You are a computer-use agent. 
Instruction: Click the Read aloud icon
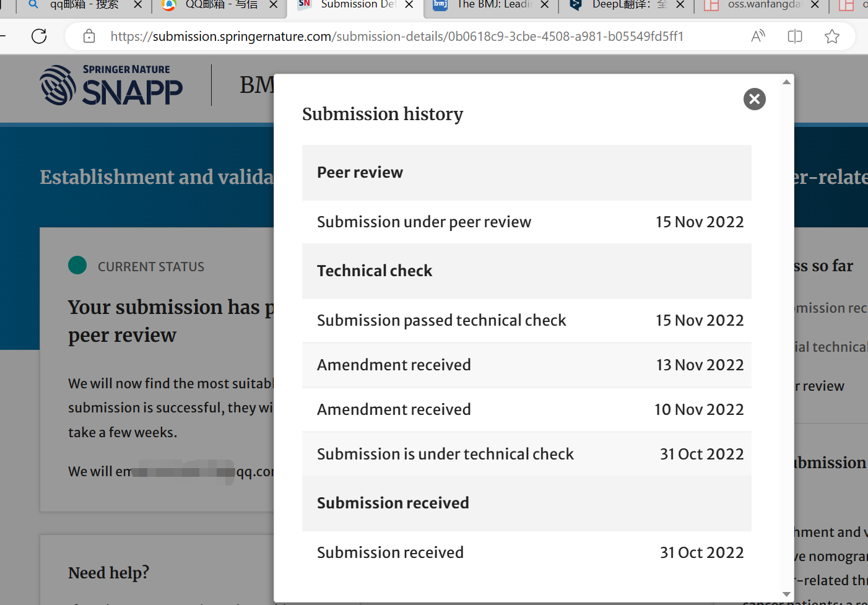coord(758,37)
